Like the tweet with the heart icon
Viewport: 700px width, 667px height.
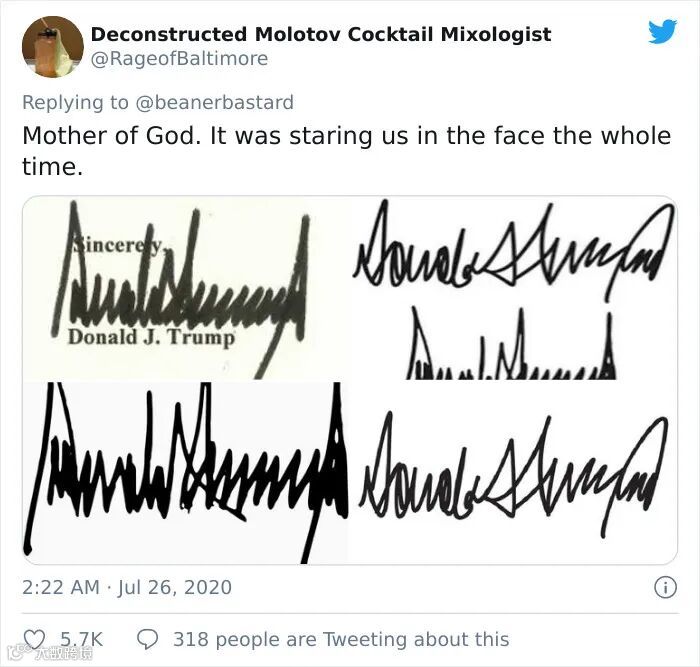(x=35, y=639)
